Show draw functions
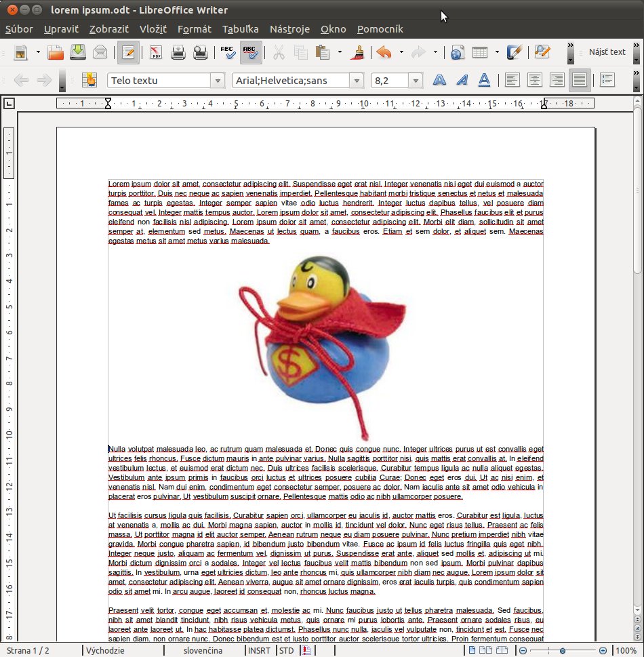Image resolution: width=644 pixels, height=657 pixels. click(x=514, y=52)
